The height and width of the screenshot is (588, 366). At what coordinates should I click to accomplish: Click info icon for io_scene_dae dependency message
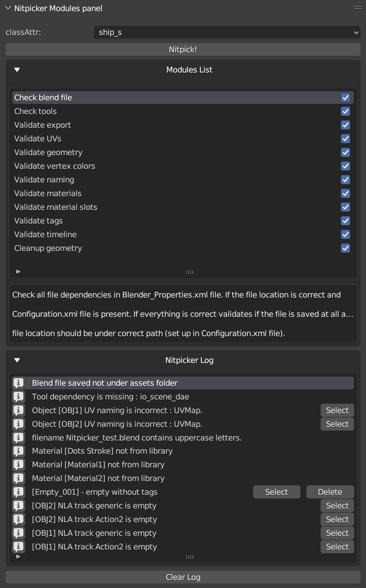click(x=18, y=396)
